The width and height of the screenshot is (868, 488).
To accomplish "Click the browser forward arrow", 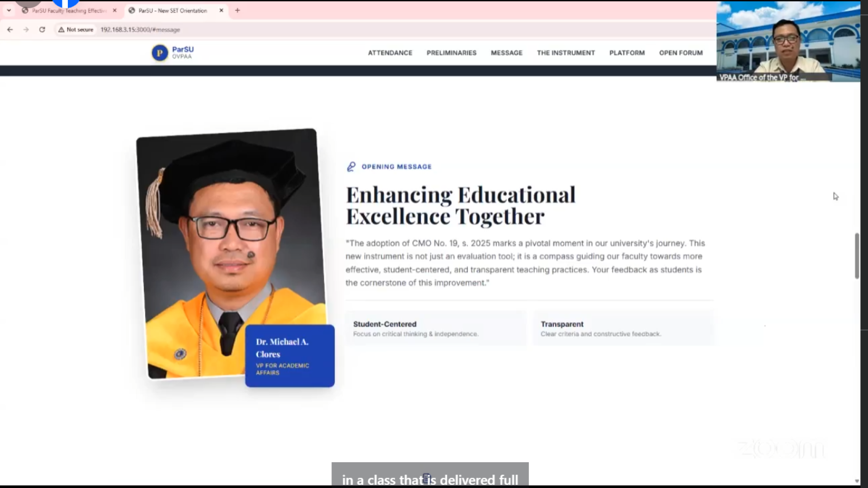I will (26, 29).
